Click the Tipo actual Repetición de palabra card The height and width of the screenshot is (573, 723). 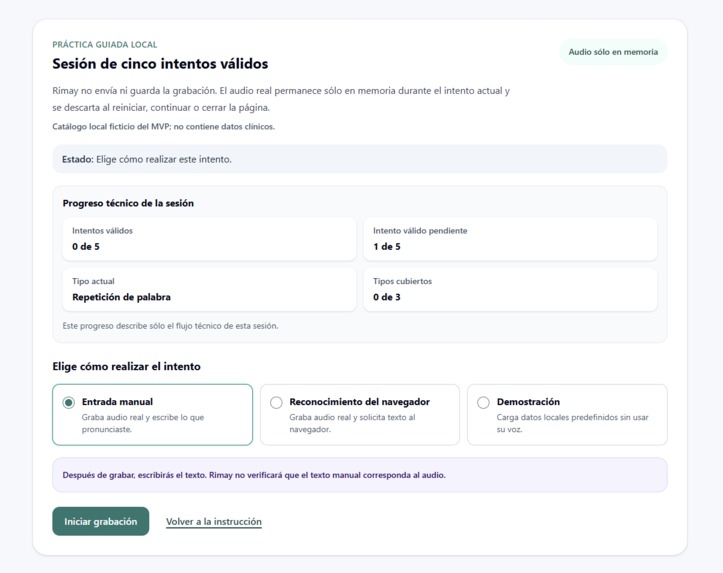209,289
